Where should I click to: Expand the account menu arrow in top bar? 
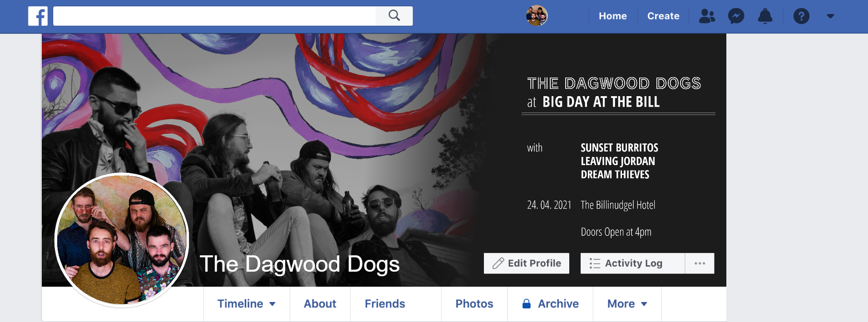tap(830, 16)
